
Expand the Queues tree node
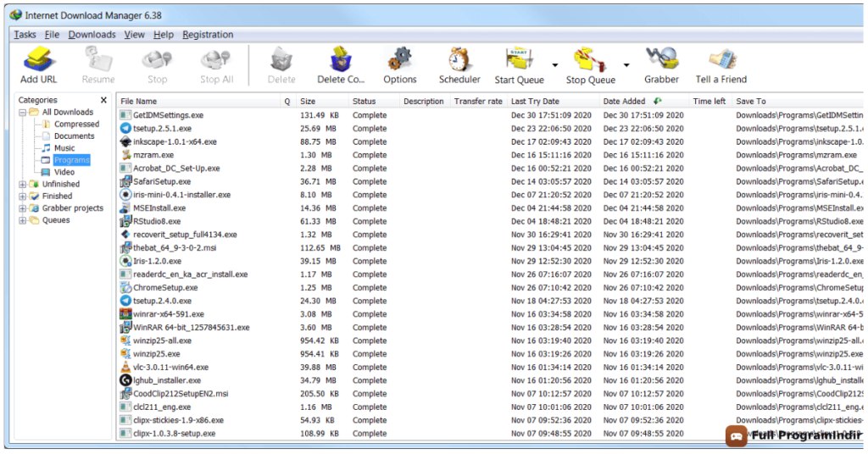pos(23,220)
